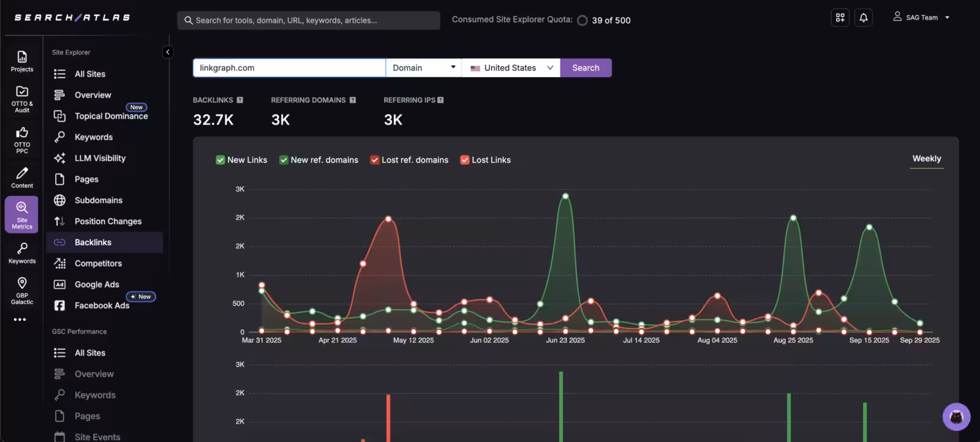Image resolution: width=980 pixels, height=442 pixels.
Task: Open the apps grid icon
Action: point(840,18)
